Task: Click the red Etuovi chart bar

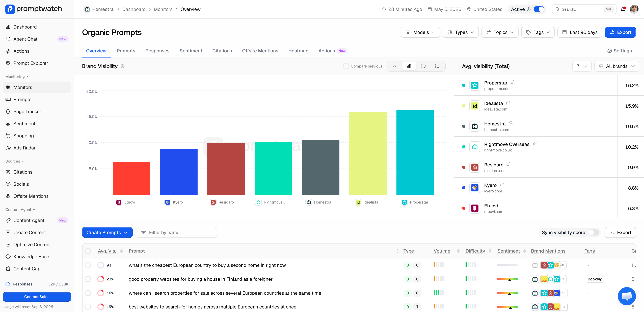Action: (x=131, y=179)
